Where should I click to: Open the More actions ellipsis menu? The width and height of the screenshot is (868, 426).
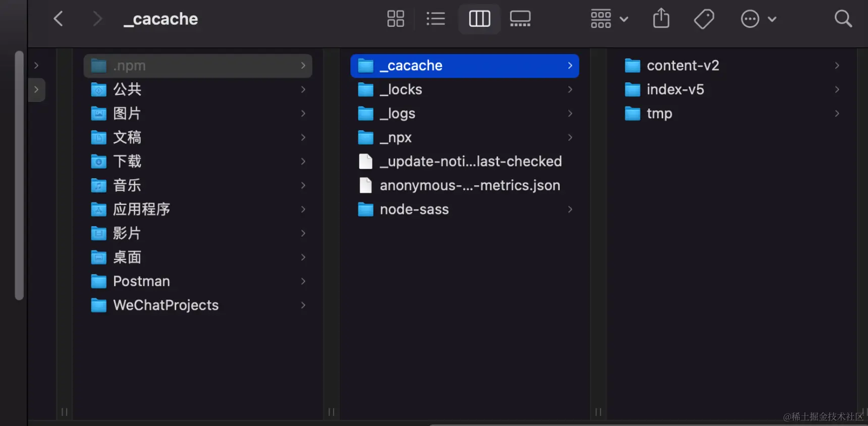pos(757,19)
